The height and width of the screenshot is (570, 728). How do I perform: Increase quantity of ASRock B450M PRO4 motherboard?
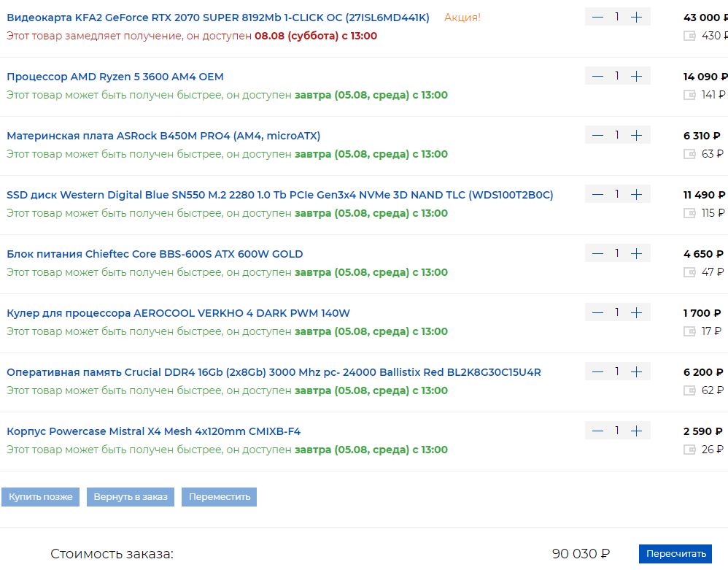pyautogui.click(x=637, y=135)
